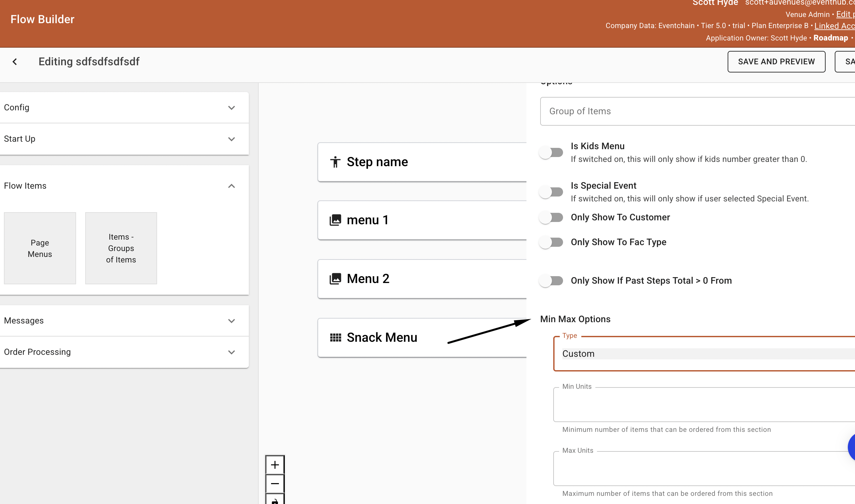Image resolution: width=855 pixels, height=504 pixels.
Task: Turn on Only Show To Customer
Action: (551, 217)
